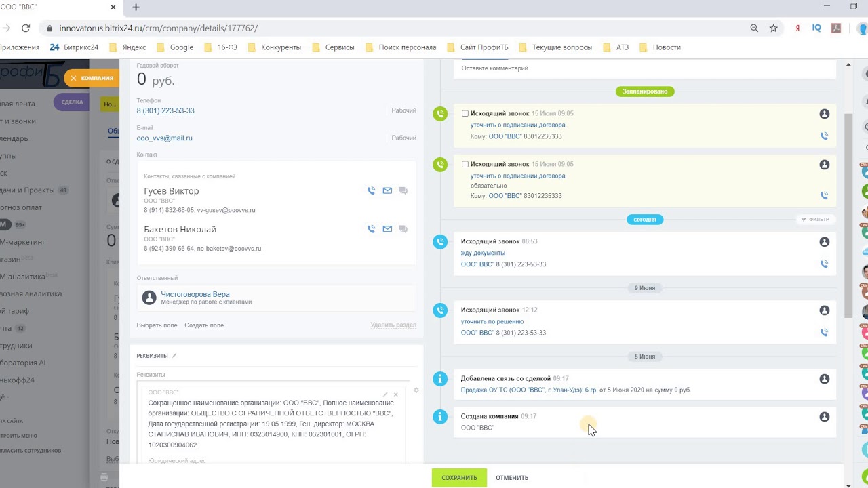This screenshot has height=488, width=868.
Task: Click СДЕЛКА label tab behind panel
Action: point(72,102)
